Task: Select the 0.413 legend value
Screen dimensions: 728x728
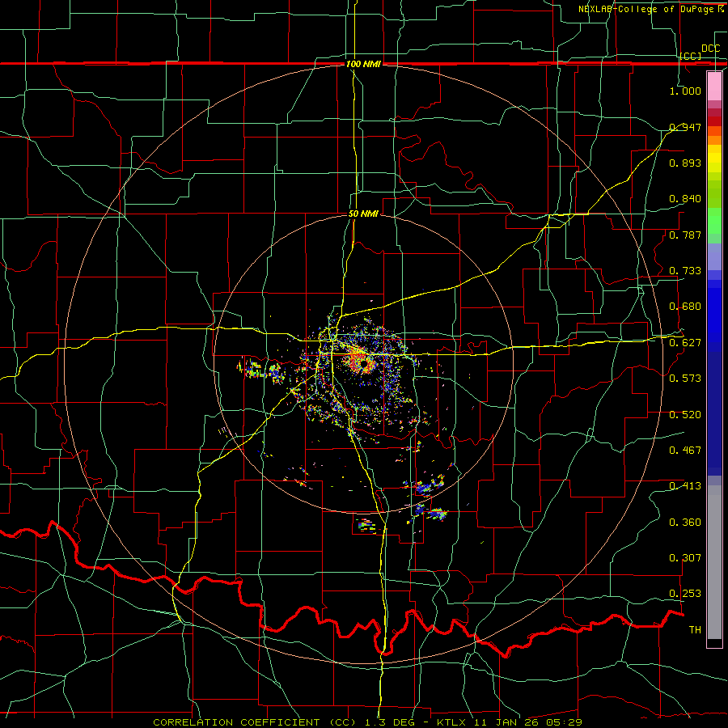Action: [685, 486]
